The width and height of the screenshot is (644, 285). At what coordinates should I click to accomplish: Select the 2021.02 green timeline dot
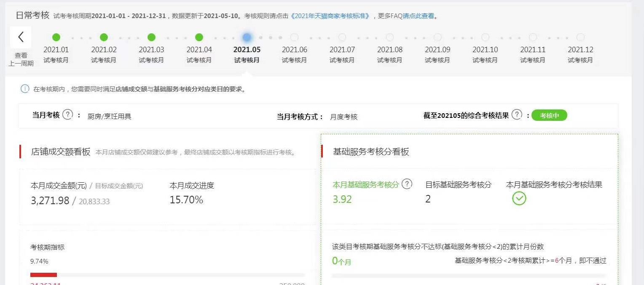104,37
